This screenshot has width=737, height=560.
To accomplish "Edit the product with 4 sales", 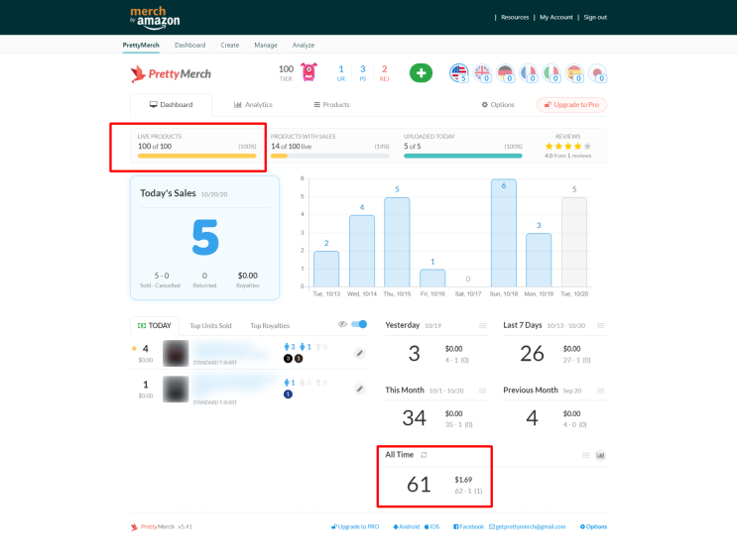I will coord(359,353).
